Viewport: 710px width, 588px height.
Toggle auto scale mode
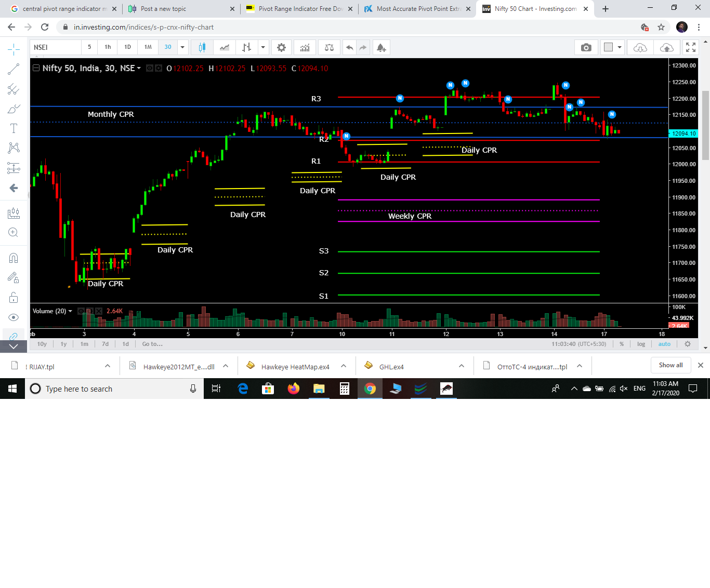tap(664, 344)
